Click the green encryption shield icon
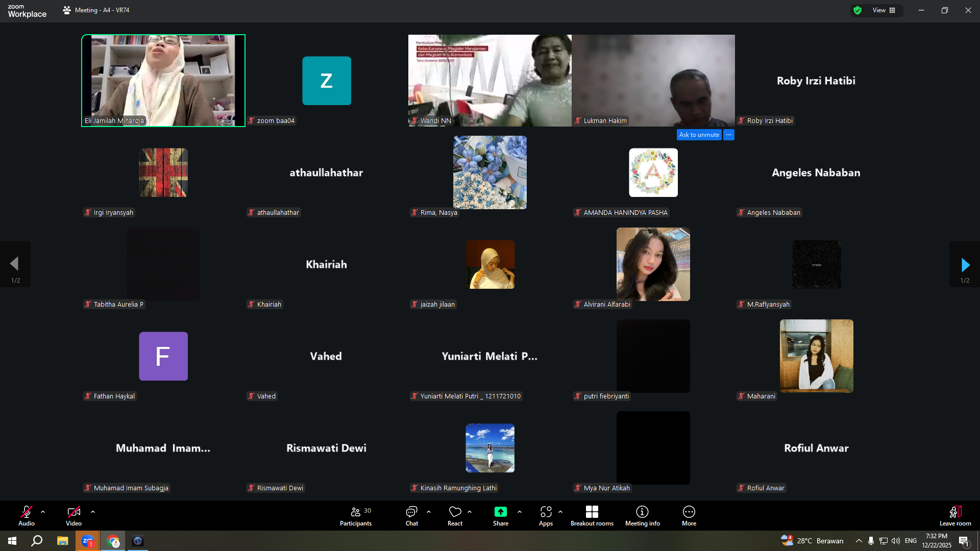This screenshot has width=980, height=551. pos(857,10)
